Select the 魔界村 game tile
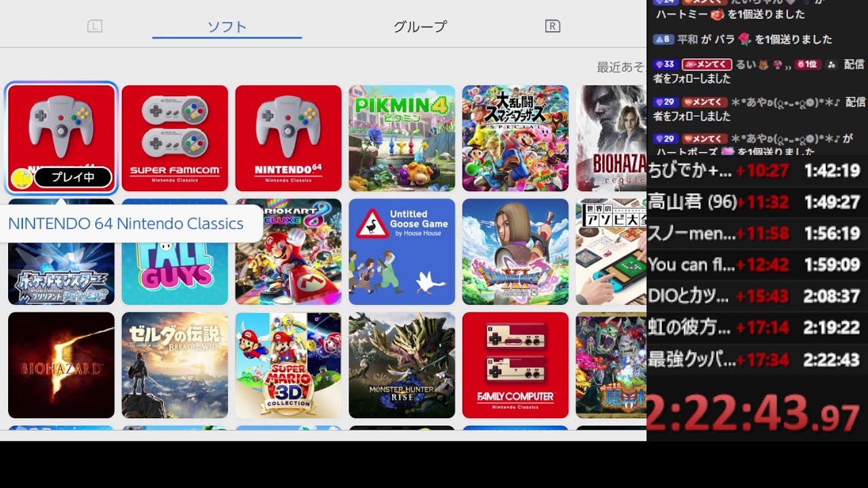 click(611, 365)
